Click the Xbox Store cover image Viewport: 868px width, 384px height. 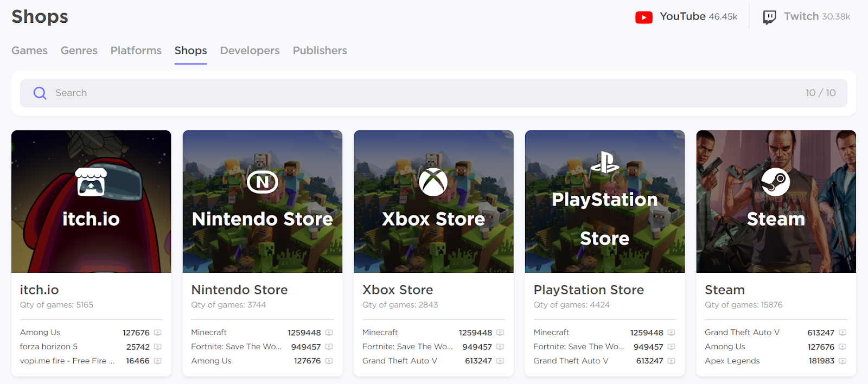coord(433,201)
